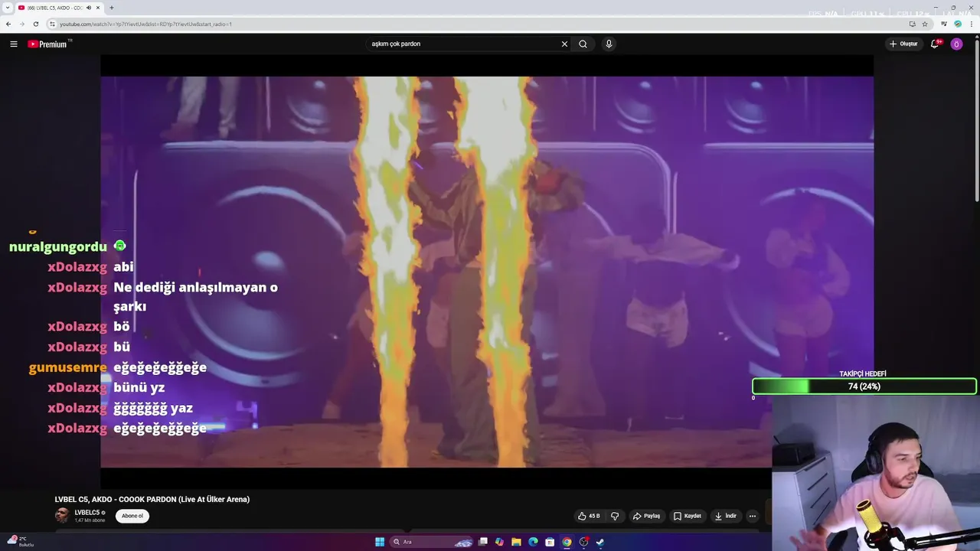
Task: Open YouTube notifications bell
Action: click(935, 44)
